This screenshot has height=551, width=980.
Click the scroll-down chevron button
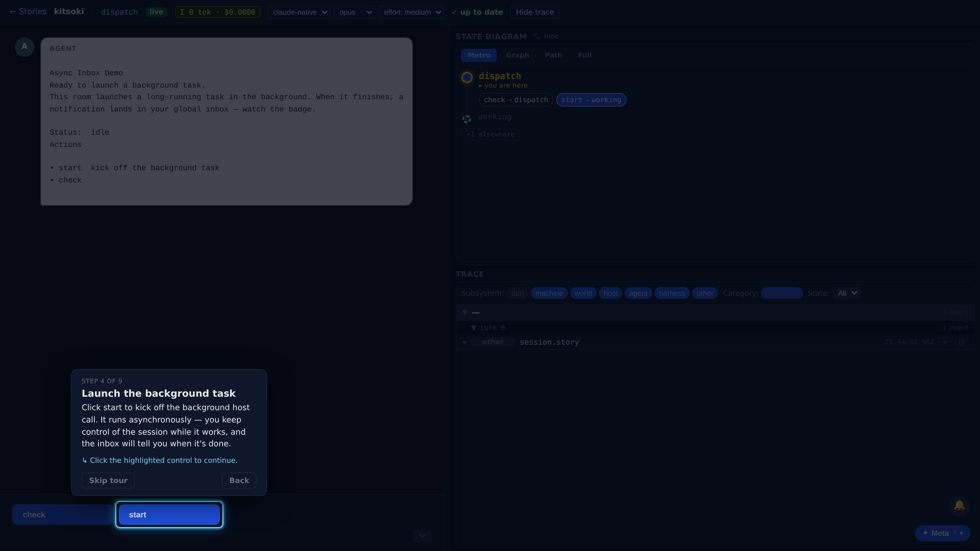click(422, 536)
